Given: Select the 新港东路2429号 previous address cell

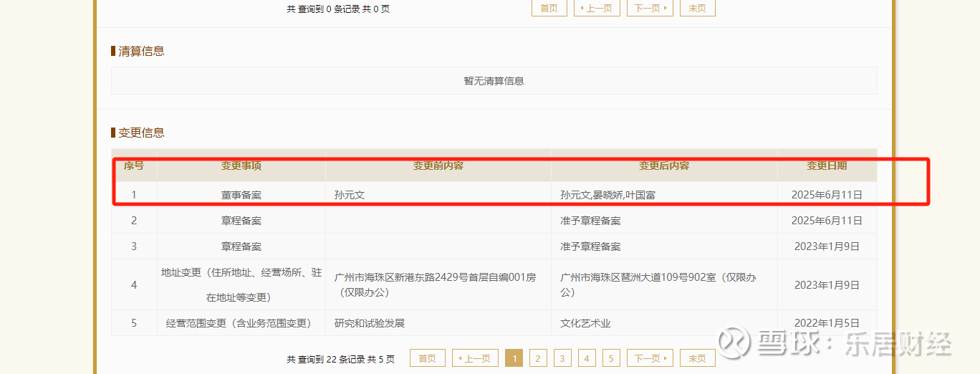Looking at the screenshot, I should (x=438, y=284).
